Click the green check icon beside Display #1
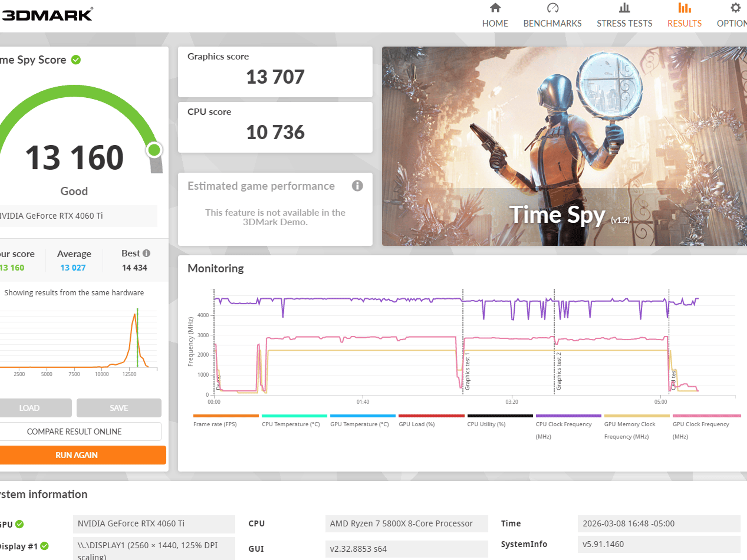The height and width of the screenshot is (560, 747). click(44, 546)
